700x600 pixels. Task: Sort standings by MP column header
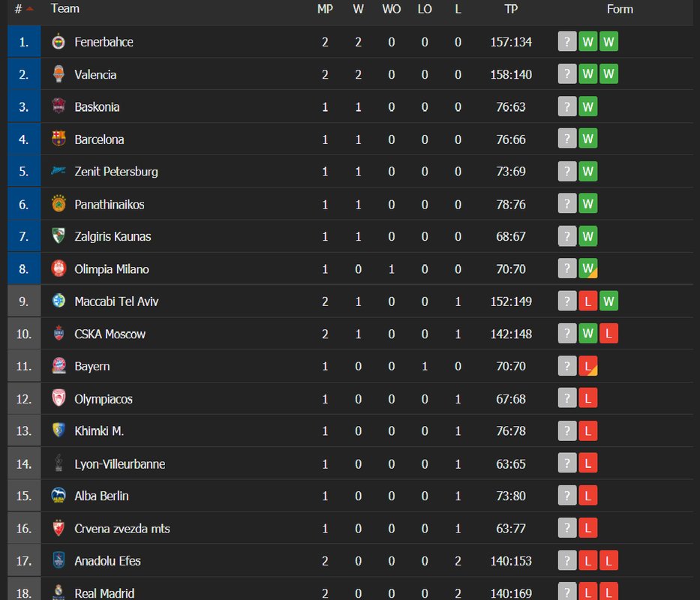click(x=325, y=9)
